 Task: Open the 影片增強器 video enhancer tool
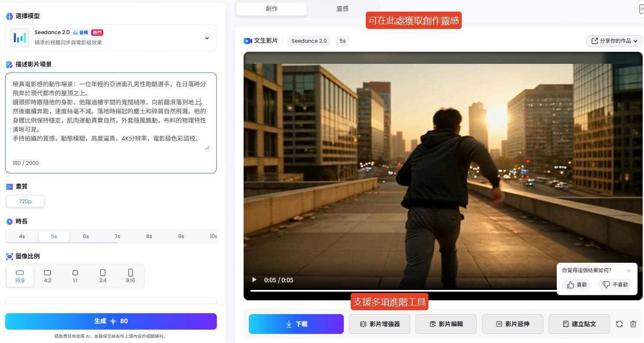click(379, 324)
